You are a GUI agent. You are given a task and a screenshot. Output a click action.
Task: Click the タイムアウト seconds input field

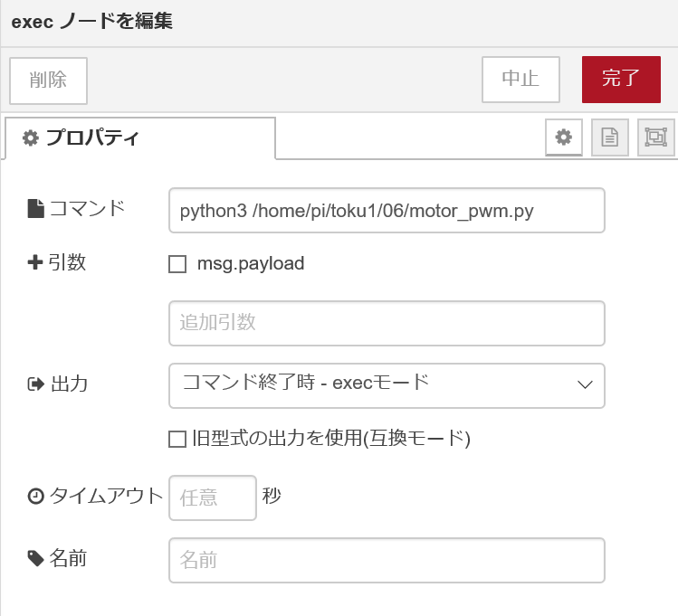(x=213, y=498)
